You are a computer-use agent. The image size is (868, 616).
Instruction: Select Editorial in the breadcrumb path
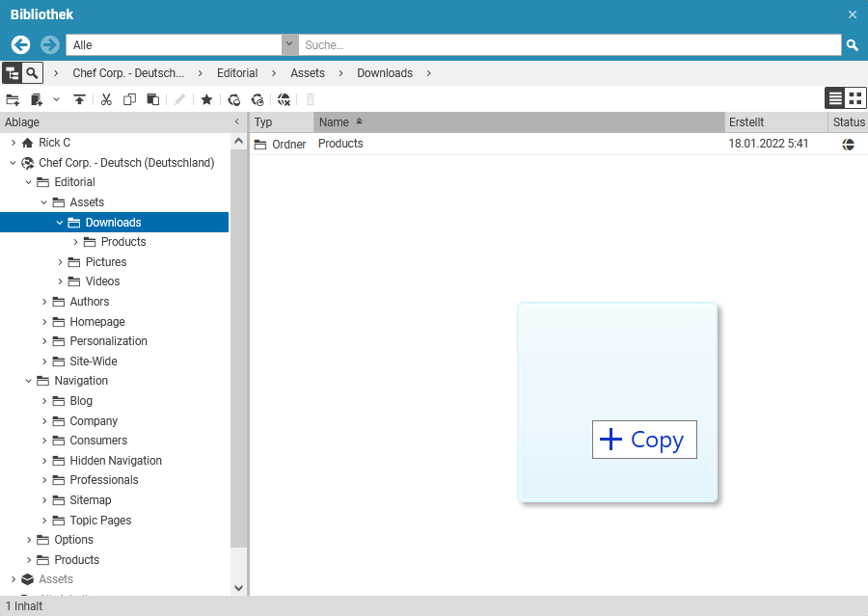pos(237,73)
